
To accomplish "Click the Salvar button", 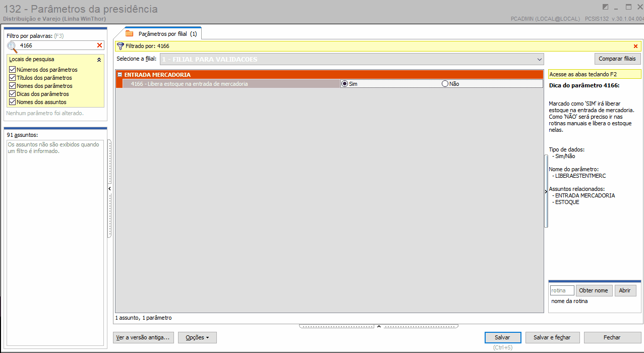I will [502, 337].
